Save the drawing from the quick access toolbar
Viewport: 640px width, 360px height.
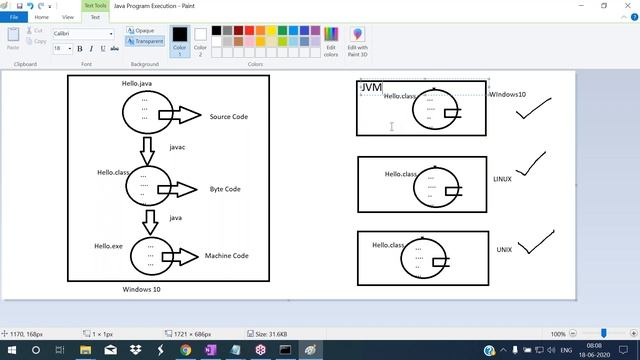coord(19,6)
